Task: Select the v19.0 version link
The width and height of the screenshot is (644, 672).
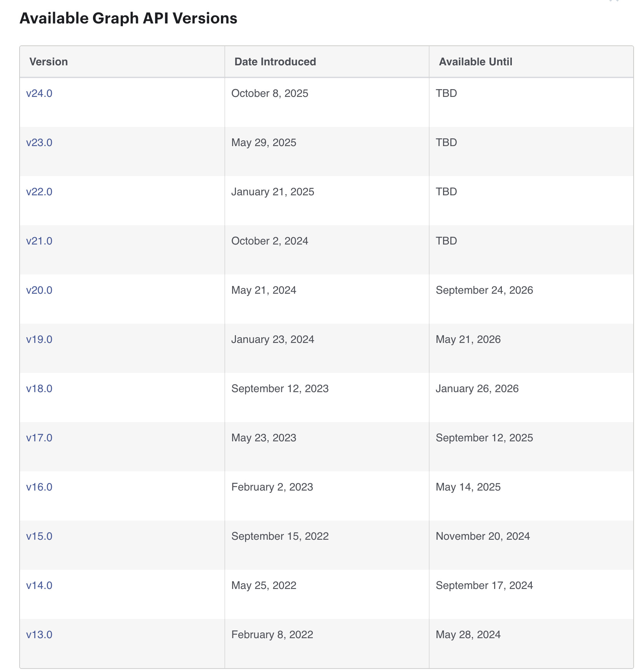Action: (39, 339)
